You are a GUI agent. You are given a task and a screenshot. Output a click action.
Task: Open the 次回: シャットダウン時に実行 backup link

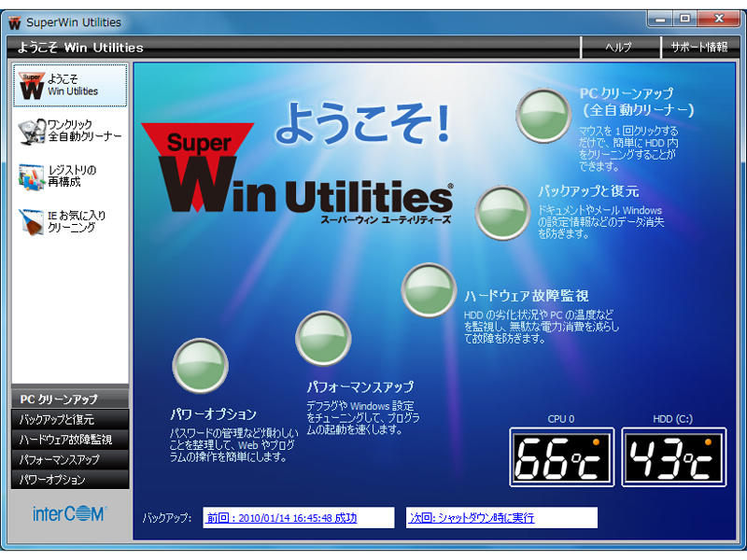[472, 518]
